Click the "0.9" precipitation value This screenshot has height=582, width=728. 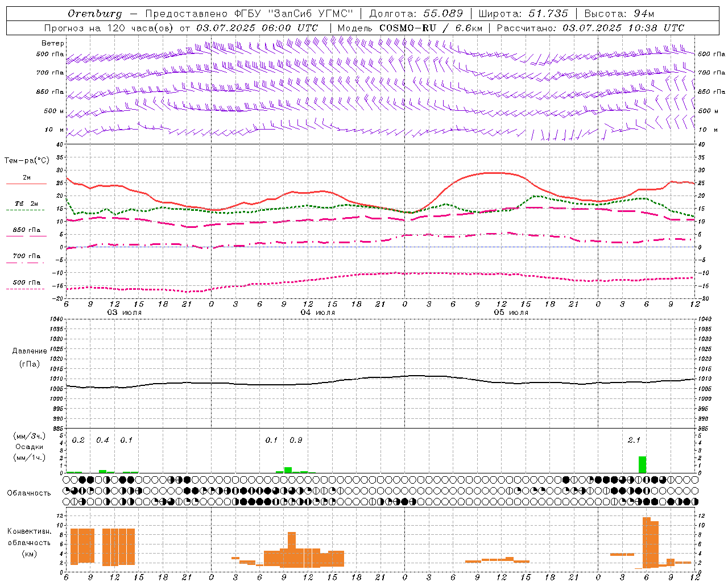coord(296,440)
